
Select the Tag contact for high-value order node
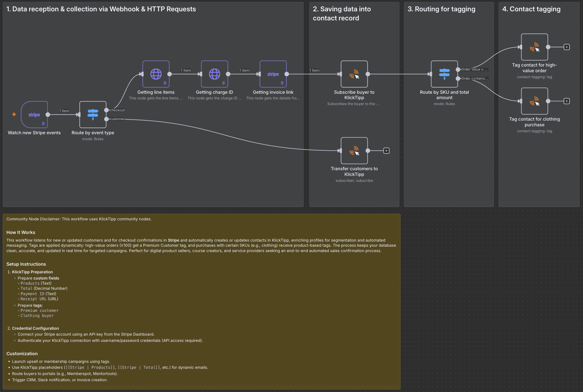(x=534, y=47)
